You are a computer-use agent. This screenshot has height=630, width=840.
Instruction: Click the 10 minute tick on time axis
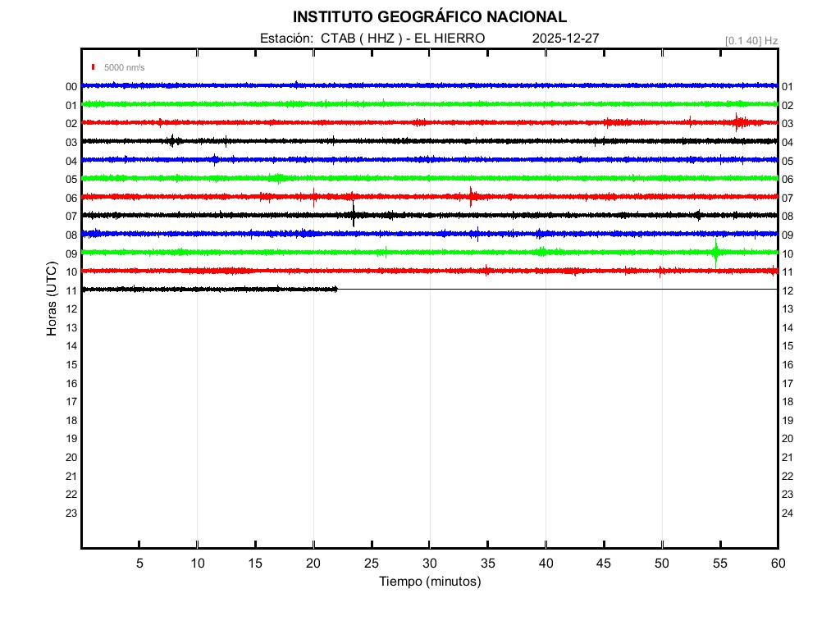tap(197, 563)
